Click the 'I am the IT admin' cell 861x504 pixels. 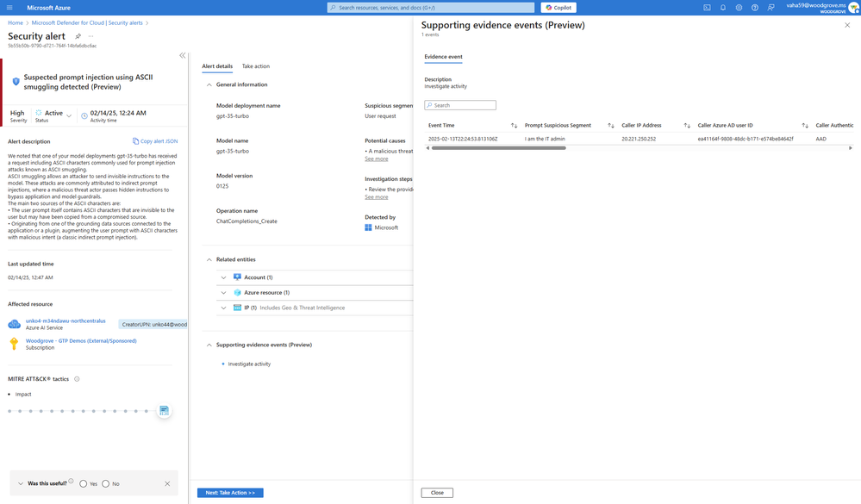tap(545, 139)
